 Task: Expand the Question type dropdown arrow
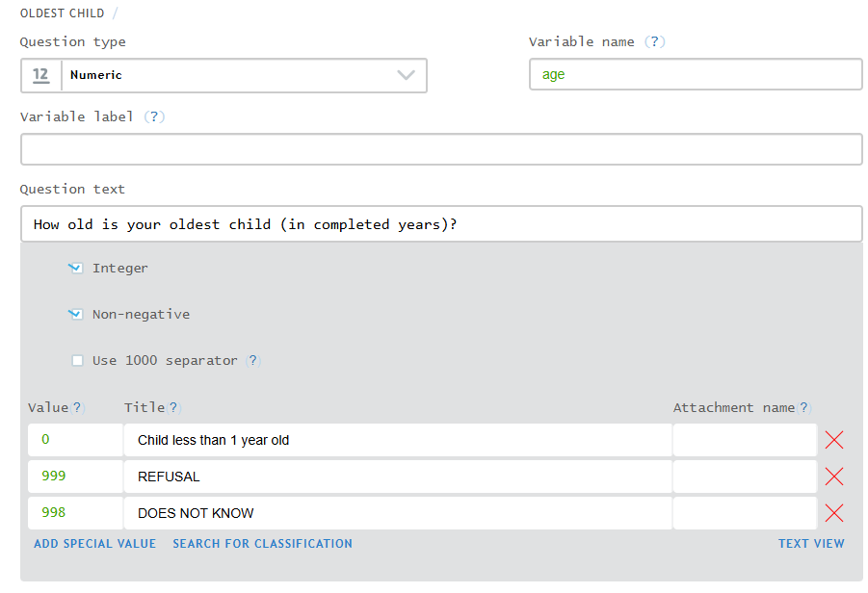coord(406,75)
